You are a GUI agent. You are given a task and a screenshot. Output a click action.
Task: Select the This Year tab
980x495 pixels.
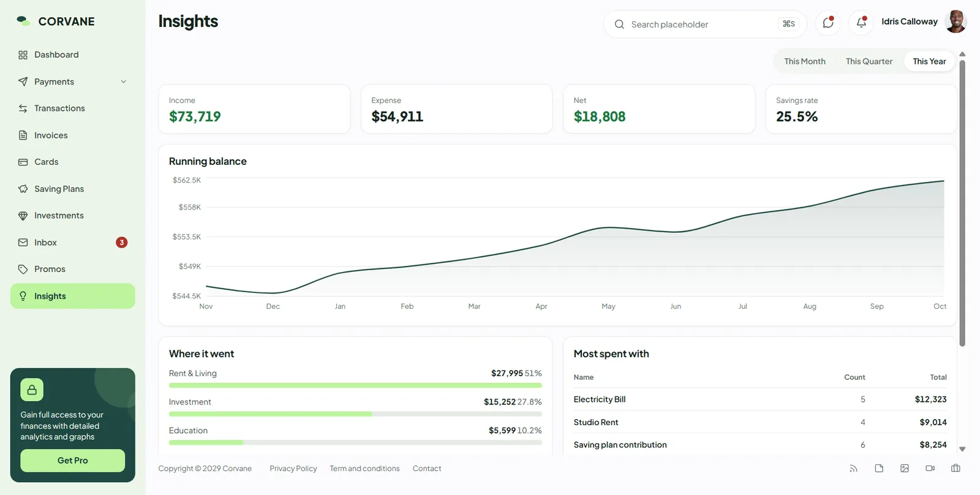929,61
